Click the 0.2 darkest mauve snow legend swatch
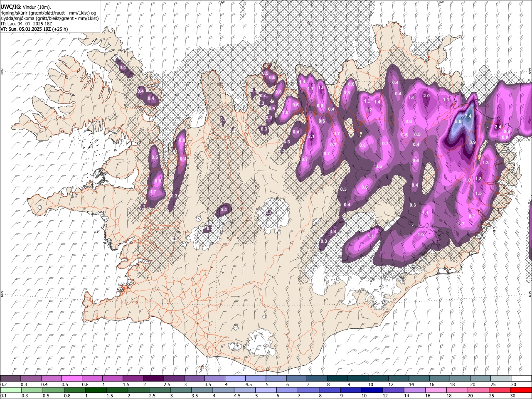The height and width of the screenshot is (399, 532). point(10,379)
